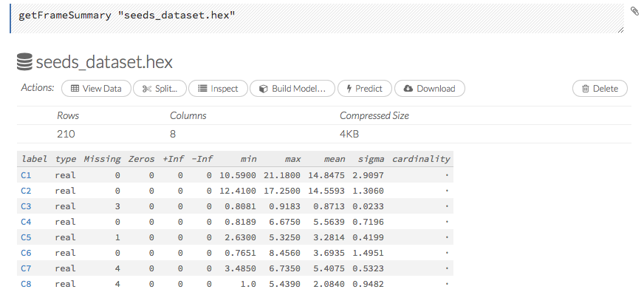Open the Build Model... action

coord(292,89)
